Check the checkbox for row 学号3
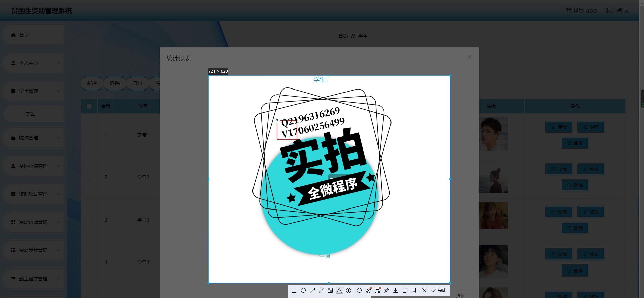The width and height of the screenshot is (644, 298). click(x=89, y=220)
